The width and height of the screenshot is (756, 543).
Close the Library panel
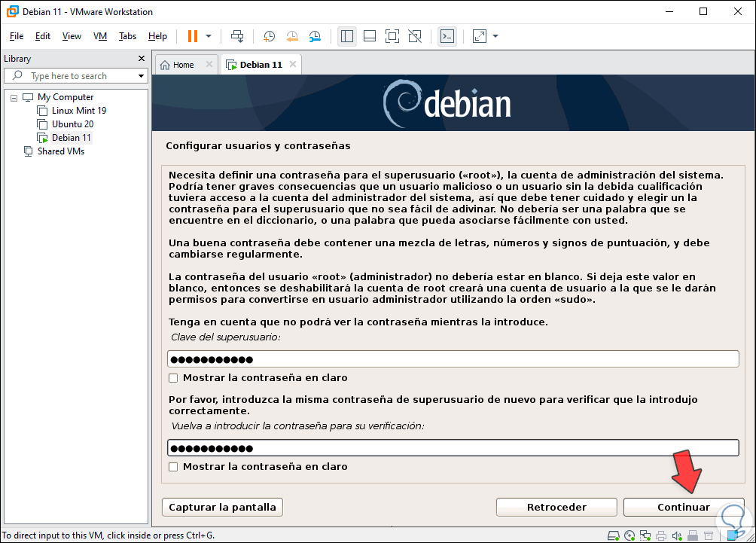coord(142,58)
